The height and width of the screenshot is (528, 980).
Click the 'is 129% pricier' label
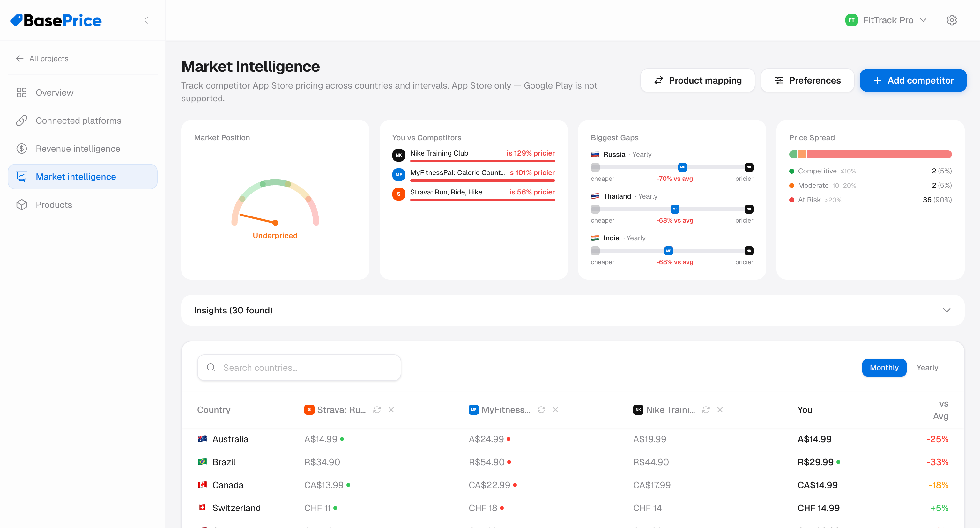530,153
